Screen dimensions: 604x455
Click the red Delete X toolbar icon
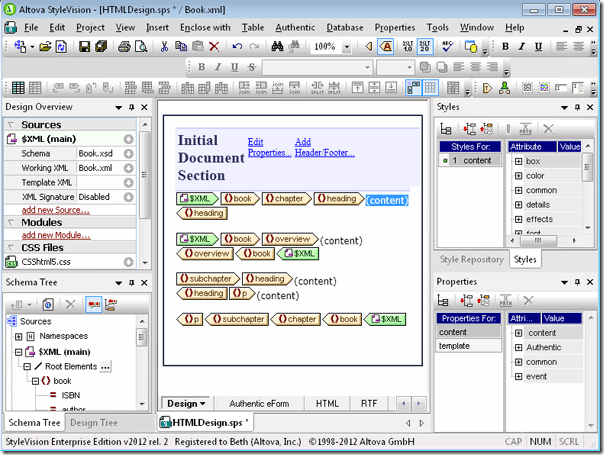coord(214,47)
